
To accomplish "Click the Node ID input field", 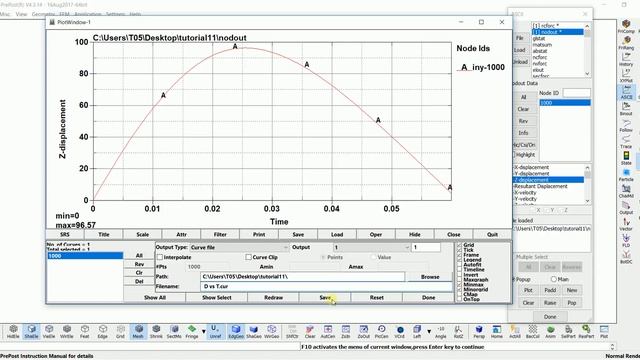I will point(576,93).
